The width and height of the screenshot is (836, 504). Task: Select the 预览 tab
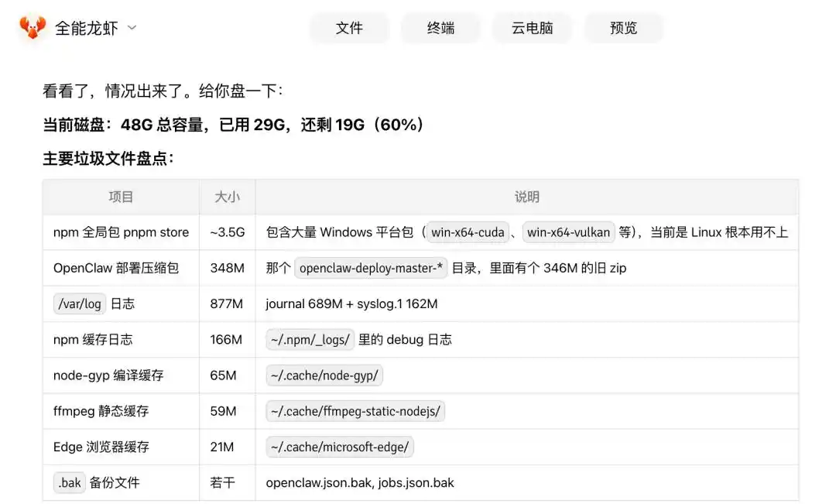(624, 28)
